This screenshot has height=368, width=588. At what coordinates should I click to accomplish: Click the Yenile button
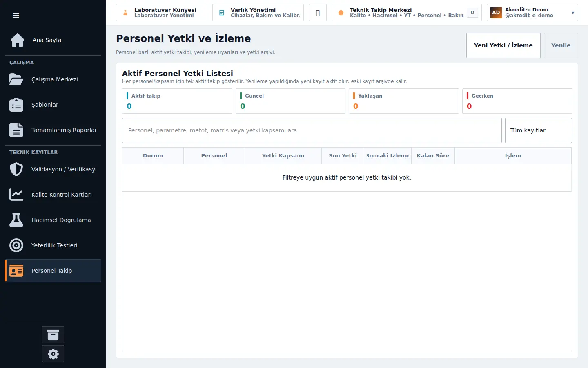[561, 45]
